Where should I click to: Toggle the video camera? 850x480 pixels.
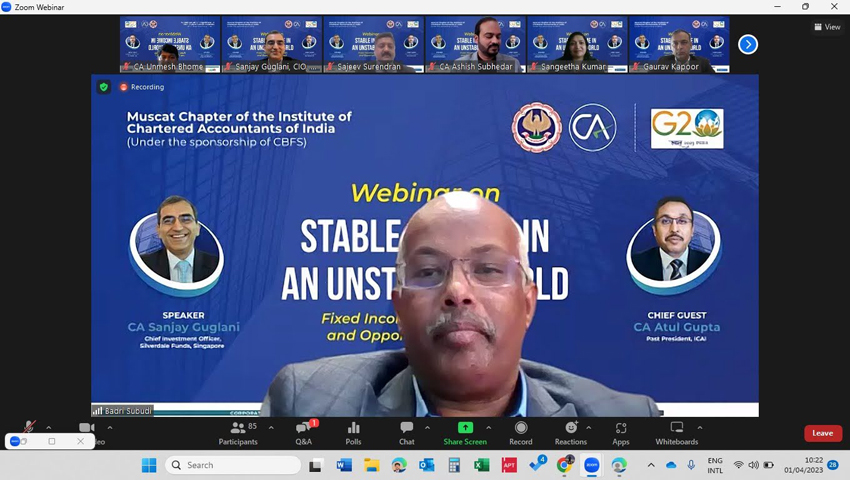(x=87, y=428)
